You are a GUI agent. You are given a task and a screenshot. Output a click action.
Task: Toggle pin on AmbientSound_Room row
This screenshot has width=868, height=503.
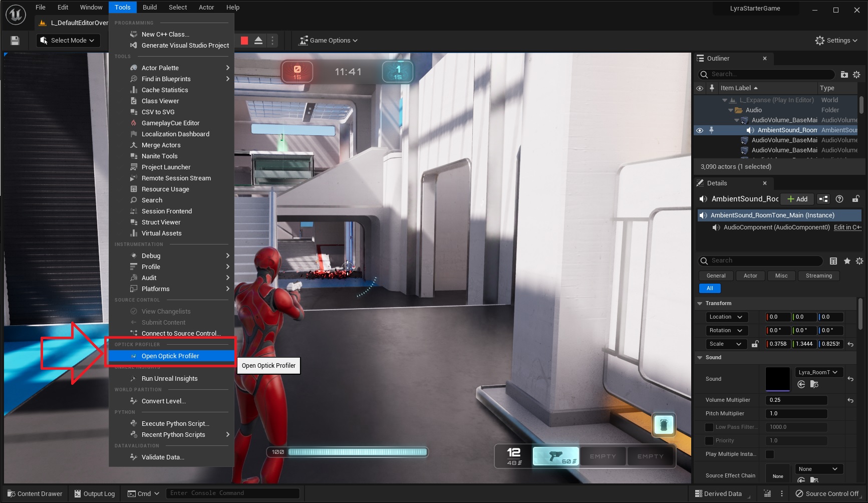[711, 130]
